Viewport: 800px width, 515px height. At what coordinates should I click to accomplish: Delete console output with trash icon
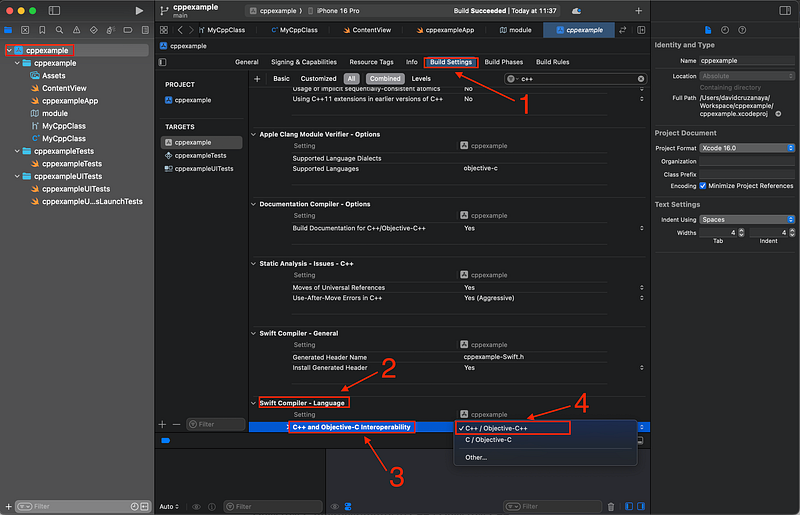[611, 506]
